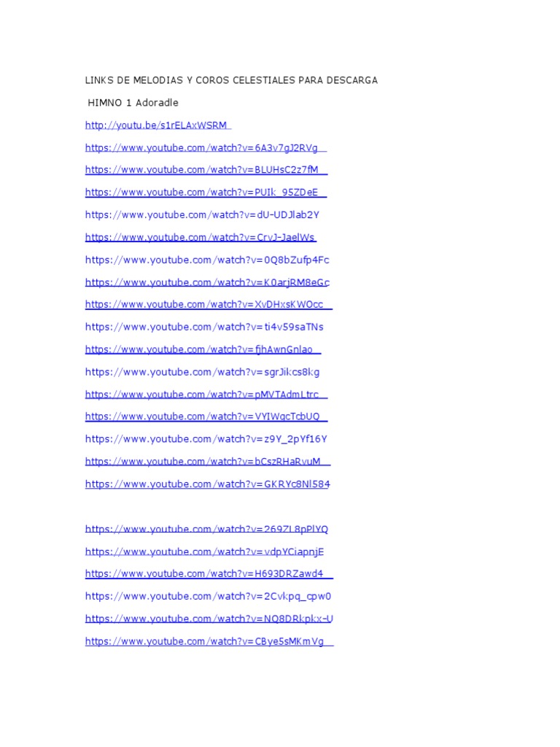This screenshot has height=747, width=560.
Task: Click the link ending NQ8DRkpkx-U
Action: pos(209,619)
